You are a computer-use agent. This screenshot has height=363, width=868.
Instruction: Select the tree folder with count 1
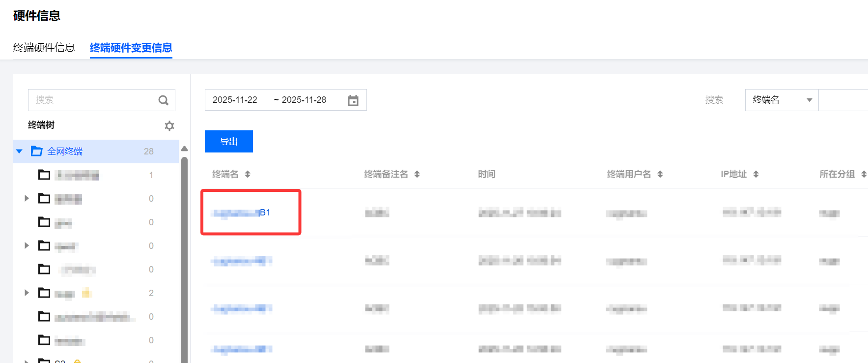(96, 175)
